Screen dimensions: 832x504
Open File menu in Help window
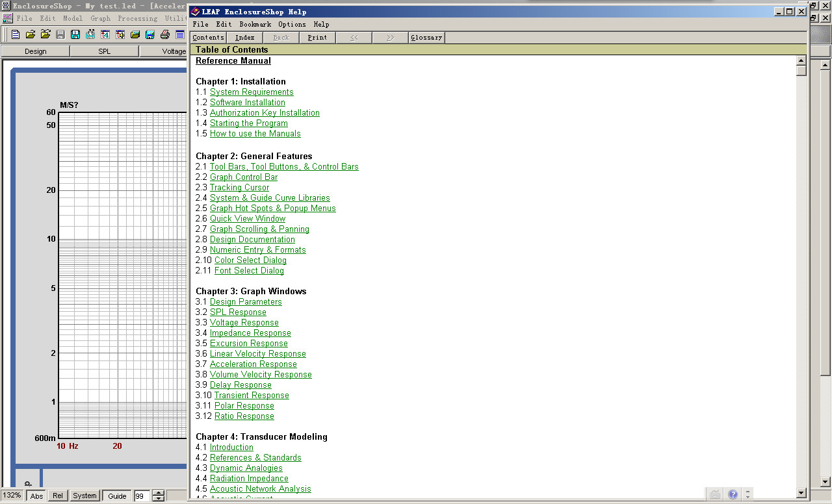click(200, 24)
